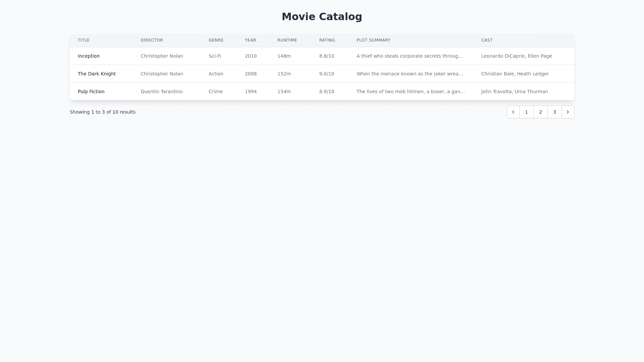This screenshot has width=644, height=362.
Task: Sort movies by the YEAR column
Action: (250, 40)
